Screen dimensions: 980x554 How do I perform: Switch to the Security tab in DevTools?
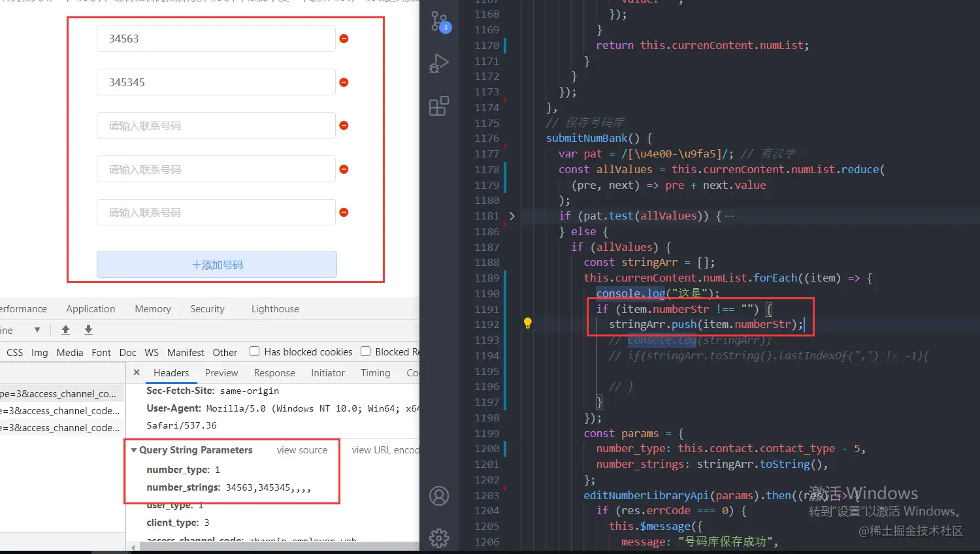[x=207, y=309]
